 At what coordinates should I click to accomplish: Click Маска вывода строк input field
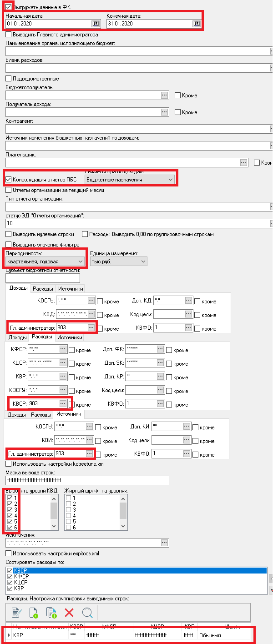point(87,480)
